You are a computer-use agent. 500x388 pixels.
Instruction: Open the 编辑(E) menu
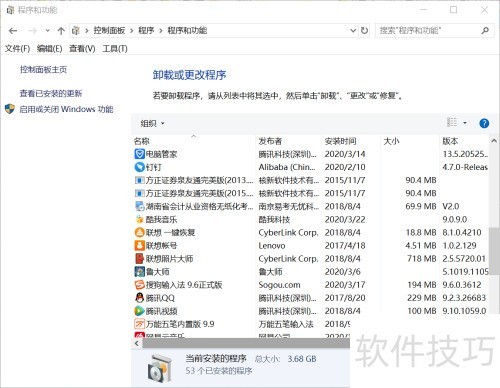pos(49,49)
